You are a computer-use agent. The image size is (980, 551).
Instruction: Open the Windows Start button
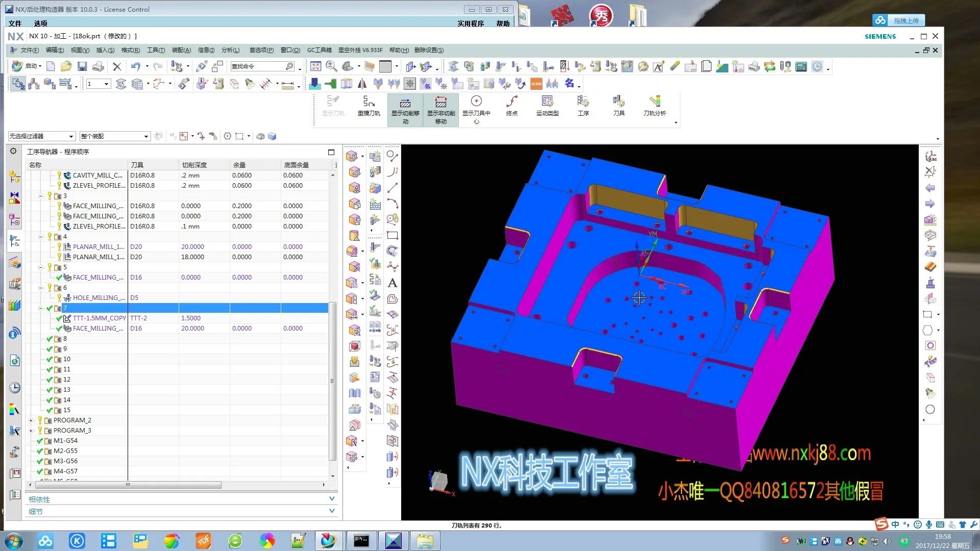(x=14, y=541)
